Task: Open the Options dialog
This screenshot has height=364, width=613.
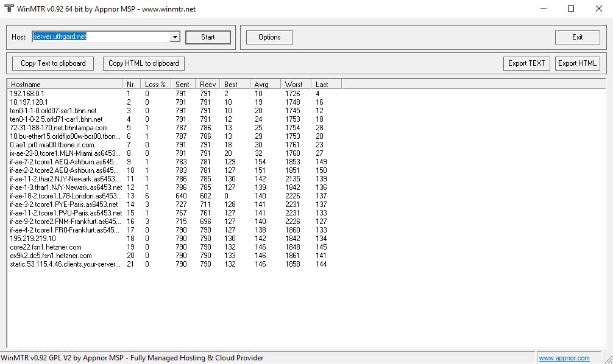Action: 269,37
